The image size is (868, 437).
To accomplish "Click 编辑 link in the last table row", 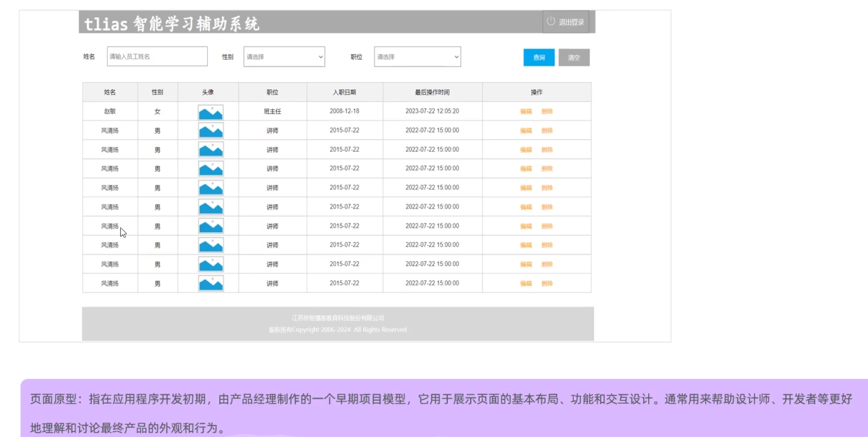I will (525, 283).
